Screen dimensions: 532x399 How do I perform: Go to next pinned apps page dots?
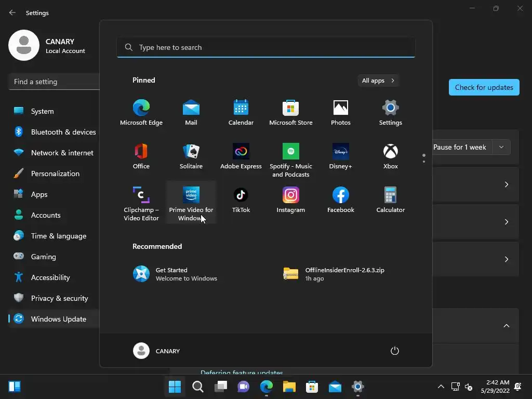pos(424,158)
